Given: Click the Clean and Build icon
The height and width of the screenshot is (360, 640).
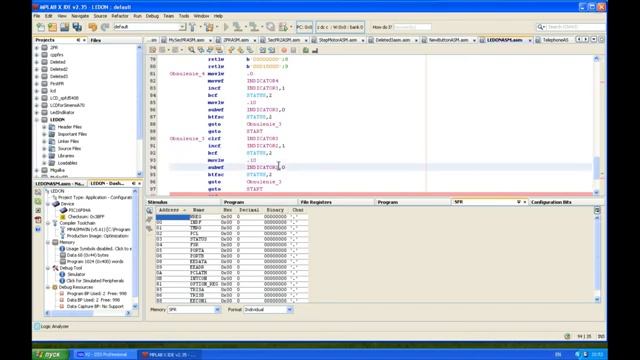Looking at the screenshot, I should click(209, 27).
